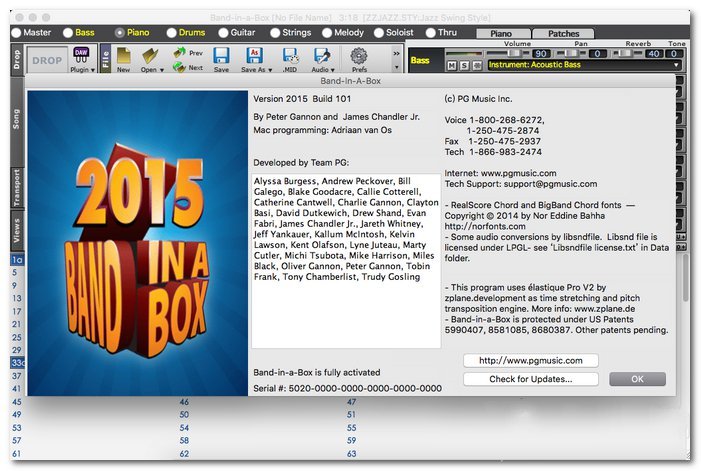Select the Song vertical side tab
This screenshot has width=701, height=471.
point(17,120)
